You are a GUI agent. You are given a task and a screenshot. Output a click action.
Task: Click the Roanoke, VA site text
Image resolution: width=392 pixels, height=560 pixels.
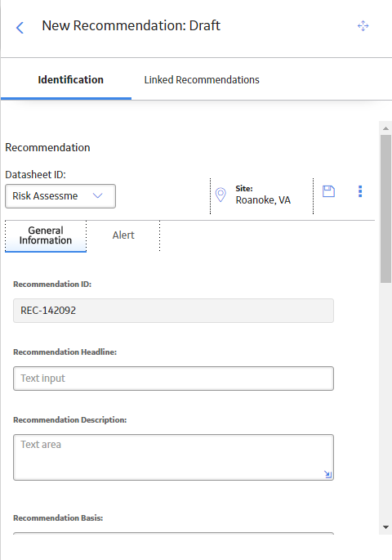tap(263, 200)
